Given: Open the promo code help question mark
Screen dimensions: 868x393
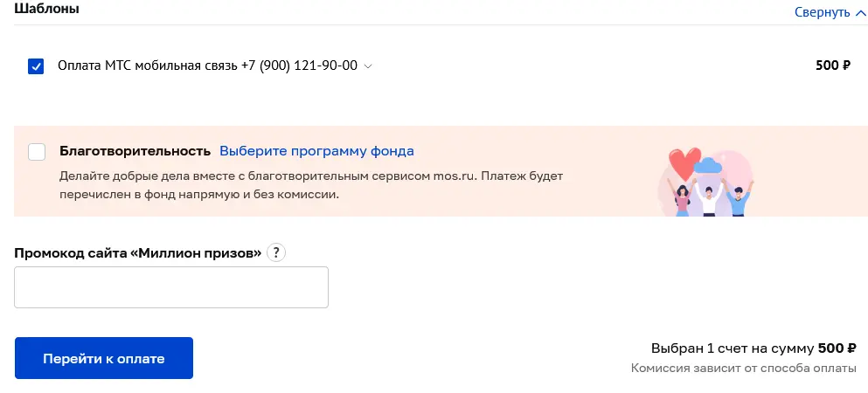Looking at the screenshot, I should click(x=276, y=253).
